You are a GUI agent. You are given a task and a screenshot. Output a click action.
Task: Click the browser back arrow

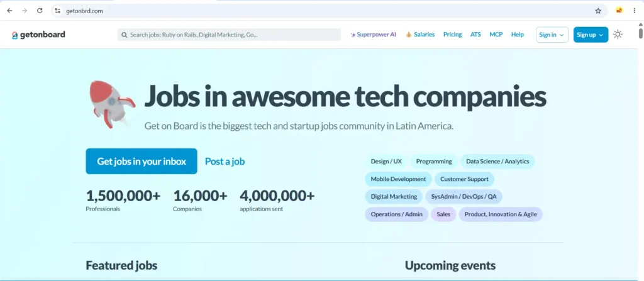[10, 11]
